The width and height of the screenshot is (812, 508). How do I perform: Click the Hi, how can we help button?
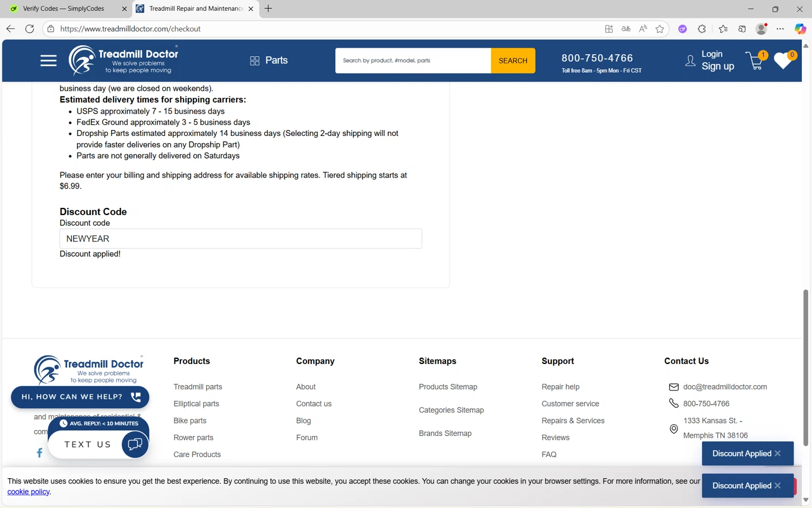[x=80, y=397]
